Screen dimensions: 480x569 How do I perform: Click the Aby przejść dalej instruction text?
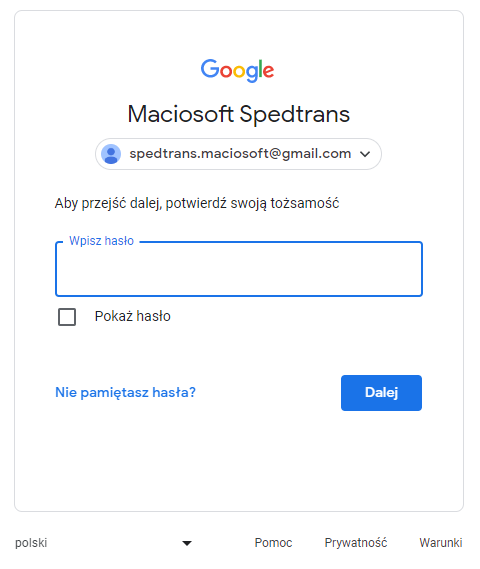[x=197, y=203]
